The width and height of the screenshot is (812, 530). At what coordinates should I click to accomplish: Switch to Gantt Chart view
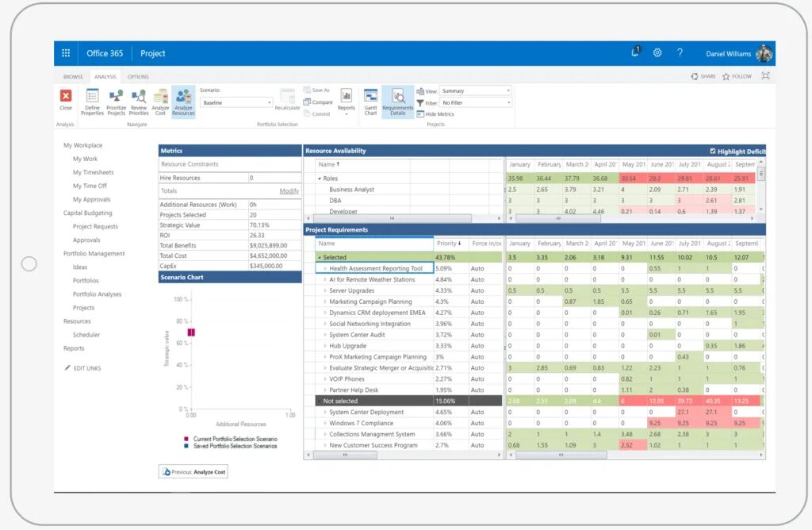coord(371,102)
